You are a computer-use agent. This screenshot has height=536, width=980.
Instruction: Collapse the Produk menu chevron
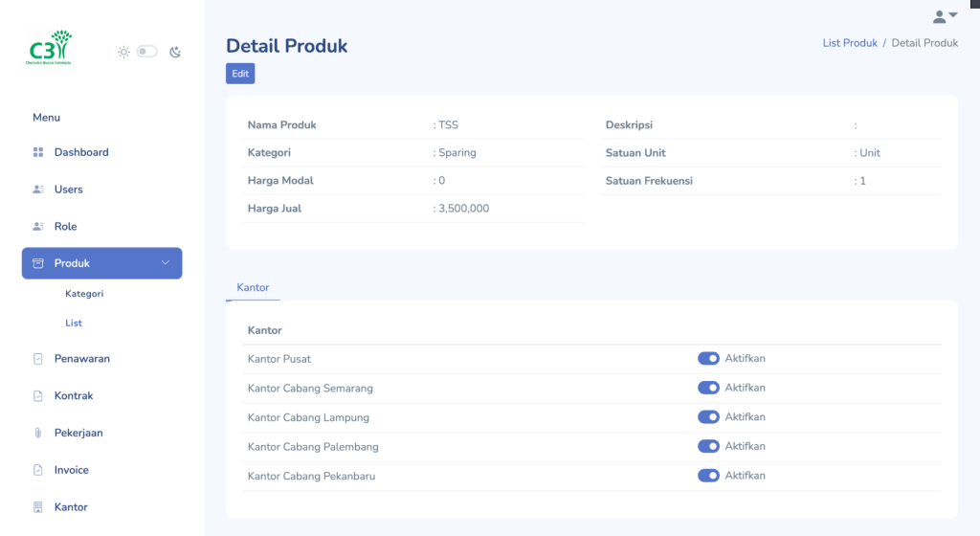coord(165,263)
